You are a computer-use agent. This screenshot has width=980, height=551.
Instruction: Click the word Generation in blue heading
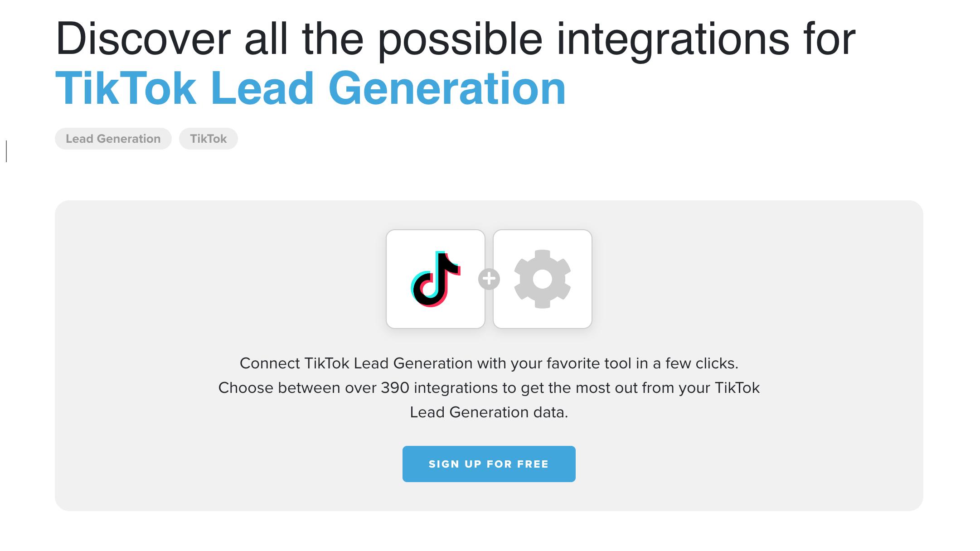pyautogui.click(x=447, y=89)
